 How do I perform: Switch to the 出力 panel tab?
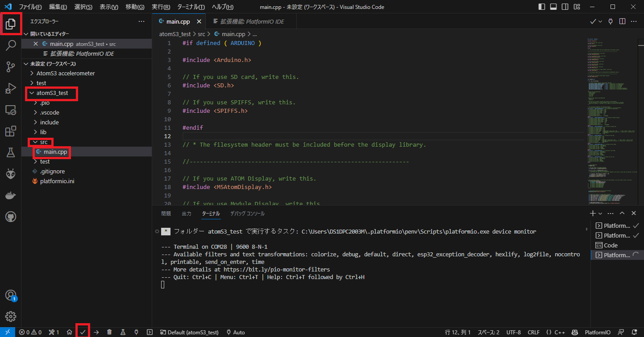pos(187,214)
